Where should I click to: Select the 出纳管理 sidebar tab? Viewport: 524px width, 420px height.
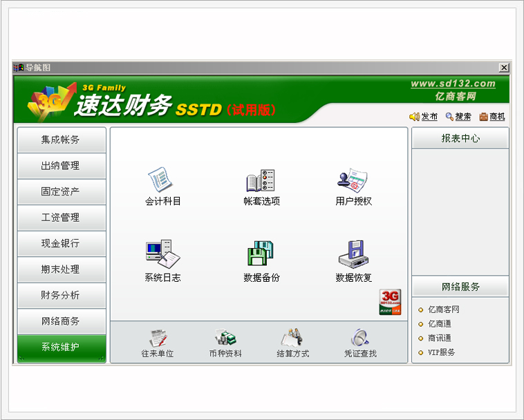(x=62, y=166)
